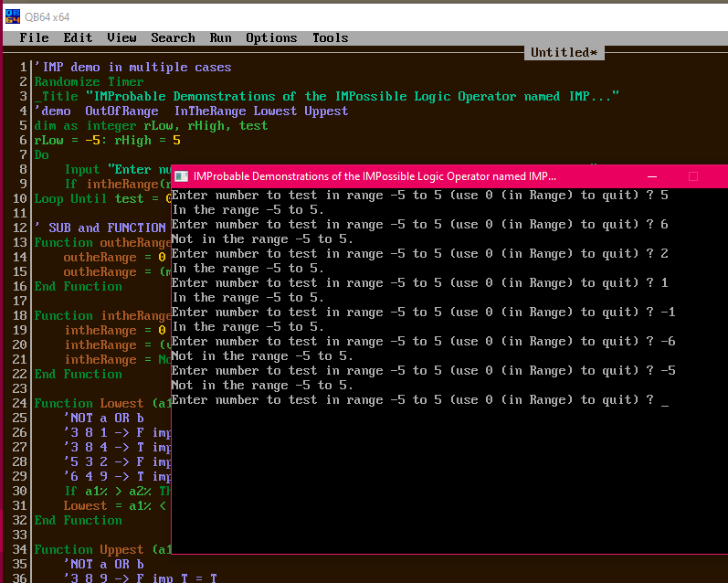Open the Options menu
The width and height of the screenshot is (728, 583).
tap(271, 37)
